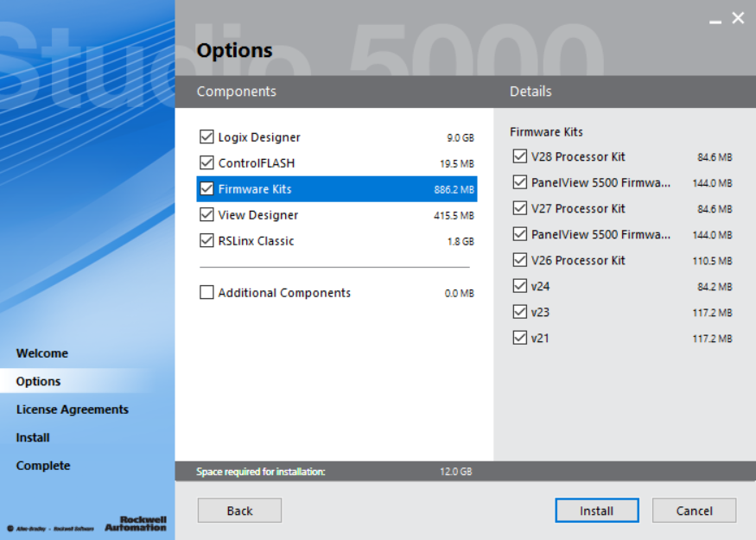The height and width of the screenshot is (540, 756).
Task: Select the Options step in sidebar
Action: (x=39, y=381)
